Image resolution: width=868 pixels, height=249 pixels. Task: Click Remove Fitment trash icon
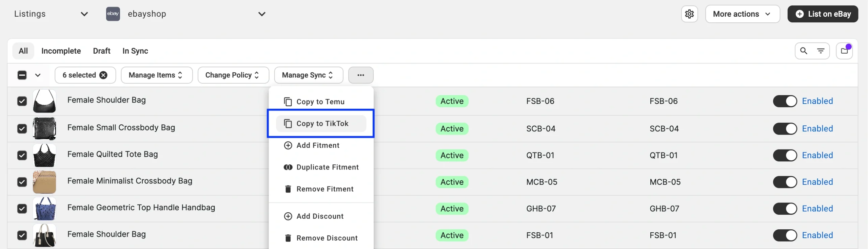click(288, 189)
